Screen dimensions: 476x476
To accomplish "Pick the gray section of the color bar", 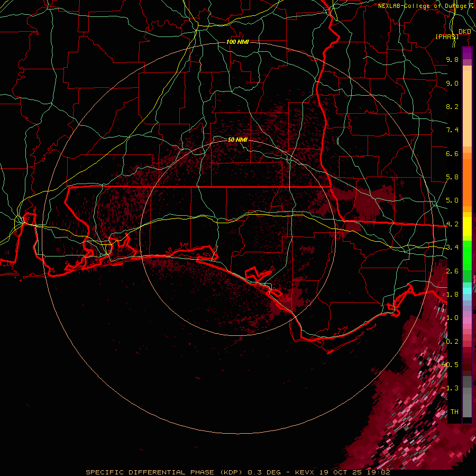I will pos(467,398).
